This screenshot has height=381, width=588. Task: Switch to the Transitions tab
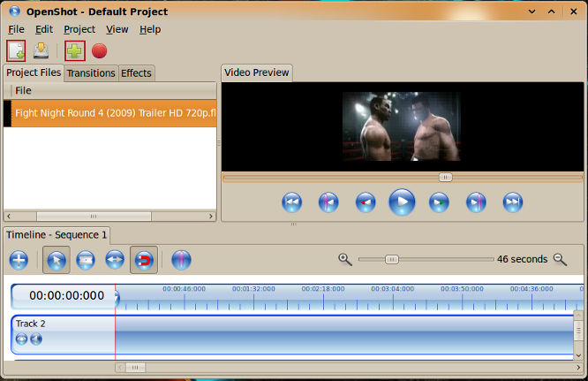pos(91,73)
